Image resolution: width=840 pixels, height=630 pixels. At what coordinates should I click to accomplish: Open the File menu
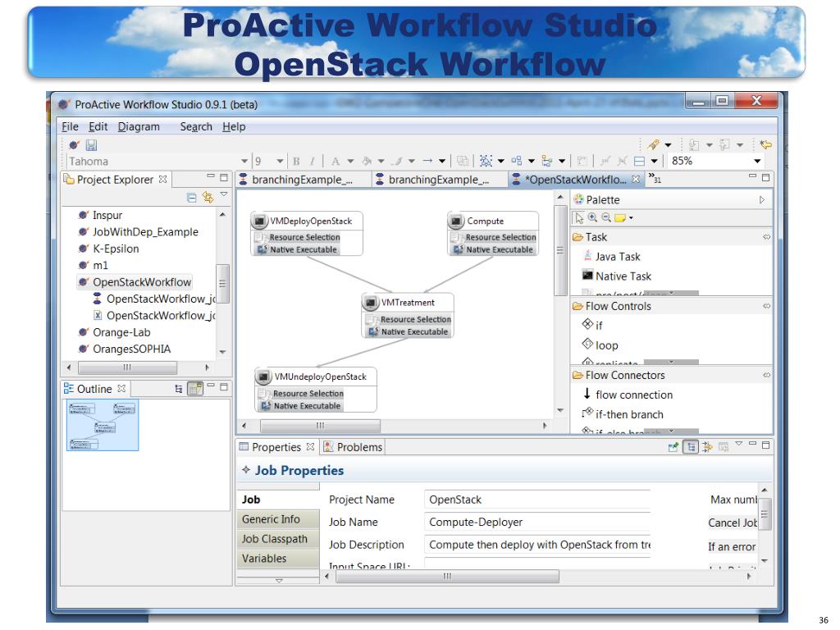pyautogui.click(x=71, y=127)
